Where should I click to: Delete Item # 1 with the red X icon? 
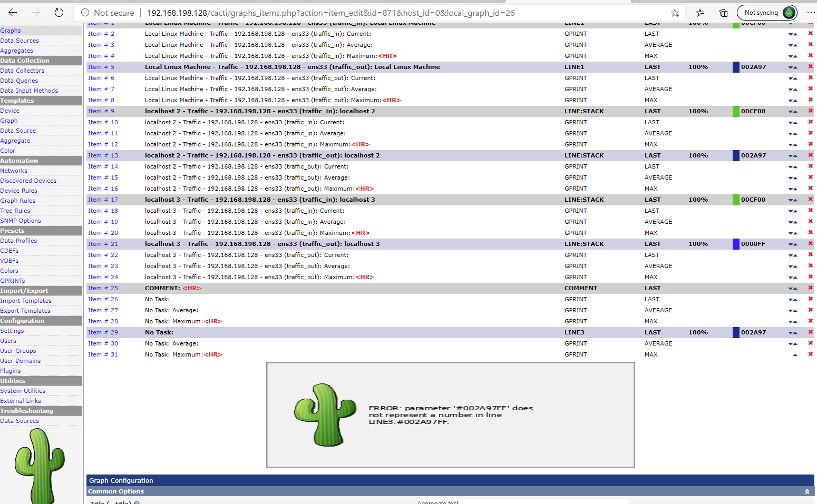810,23
